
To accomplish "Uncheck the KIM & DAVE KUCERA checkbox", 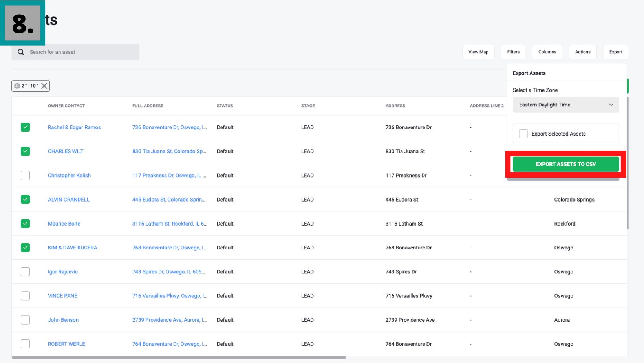I will [25, 247].
